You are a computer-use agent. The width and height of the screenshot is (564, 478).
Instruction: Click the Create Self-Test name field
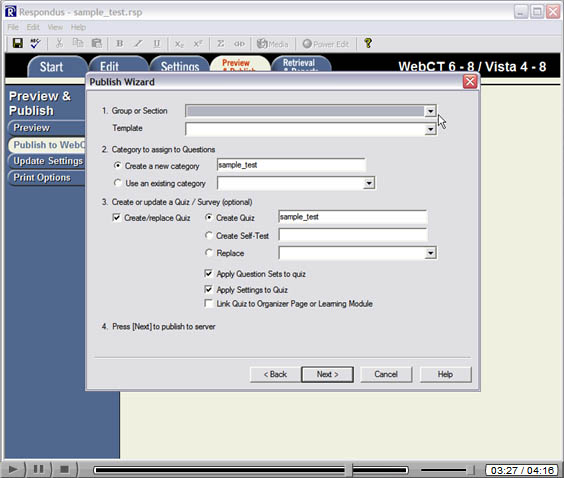[353, 235]
